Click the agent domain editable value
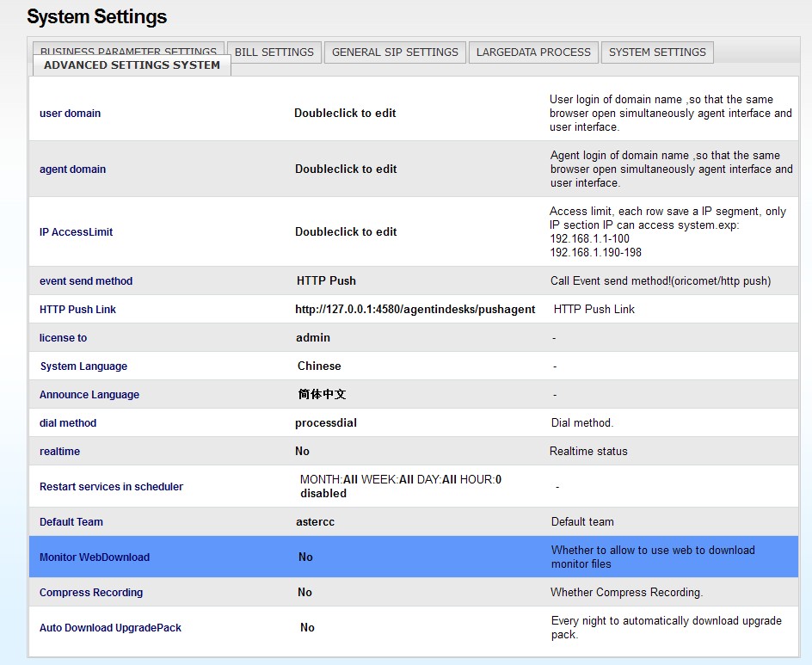The image size is (812, 665). click(x=346, y=169)
